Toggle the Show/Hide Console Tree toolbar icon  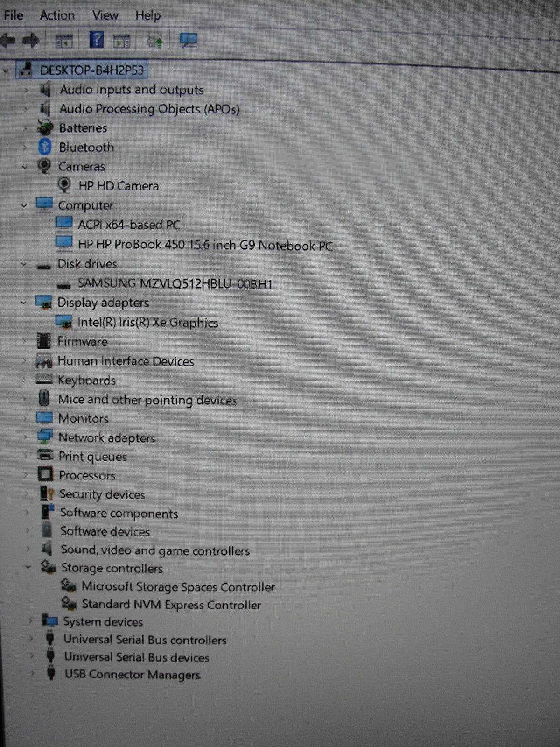tap(64, 42)
